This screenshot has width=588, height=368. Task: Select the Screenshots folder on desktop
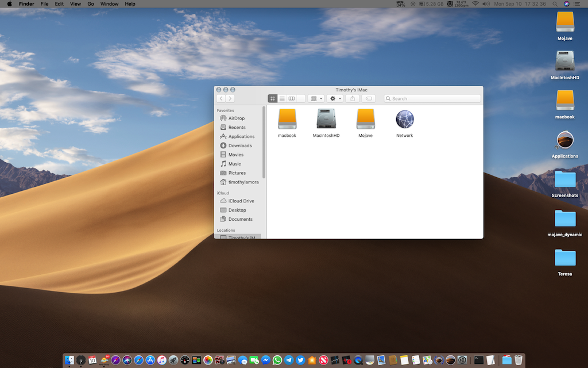[x=565, y=183]
